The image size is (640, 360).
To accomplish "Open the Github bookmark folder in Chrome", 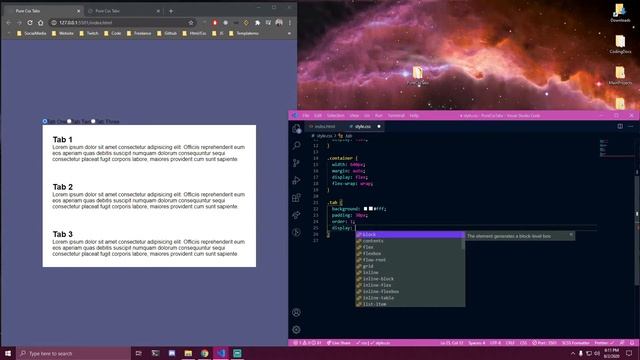I will pyautogui.click(x=167, y=33).
